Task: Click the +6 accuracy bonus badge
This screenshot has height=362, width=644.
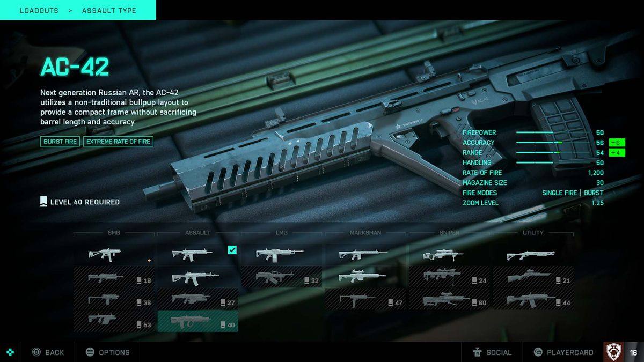Action: [617, 143]
